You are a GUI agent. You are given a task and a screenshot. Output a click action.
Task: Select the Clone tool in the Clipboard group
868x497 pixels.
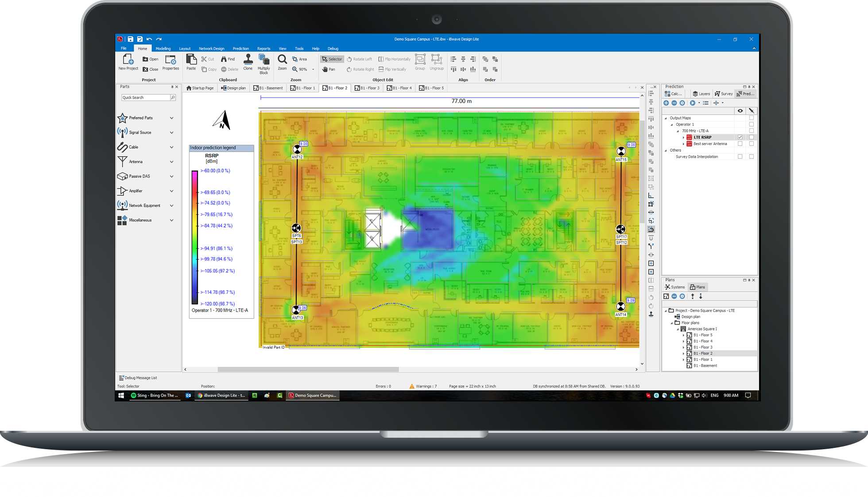pos(248,62)
